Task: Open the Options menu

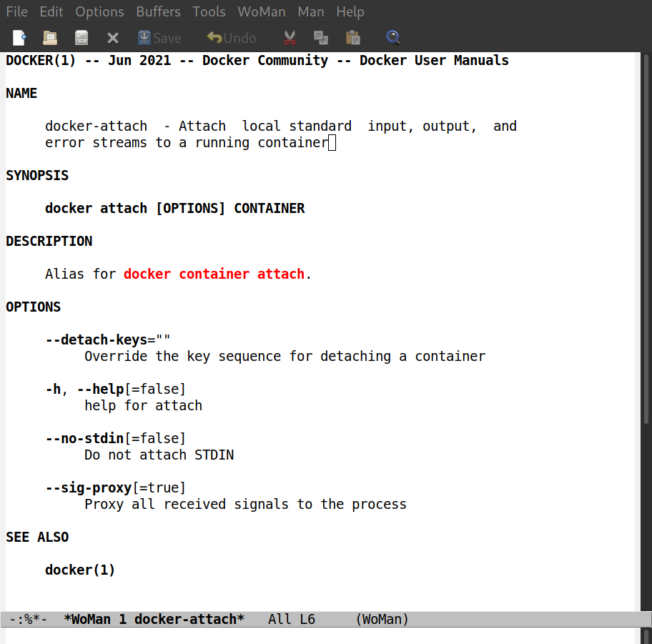Action: coord(99,11)
